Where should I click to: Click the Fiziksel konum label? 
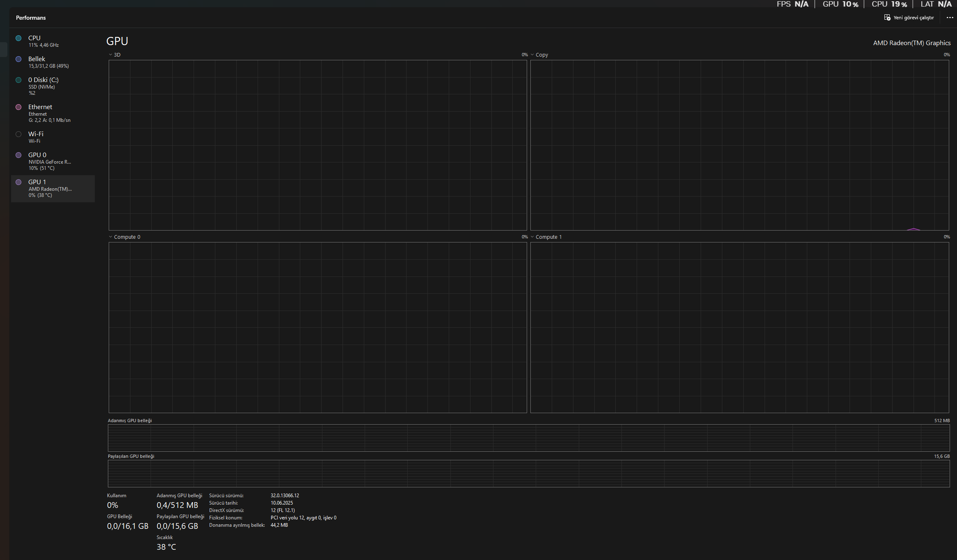(x=226, y=518)
